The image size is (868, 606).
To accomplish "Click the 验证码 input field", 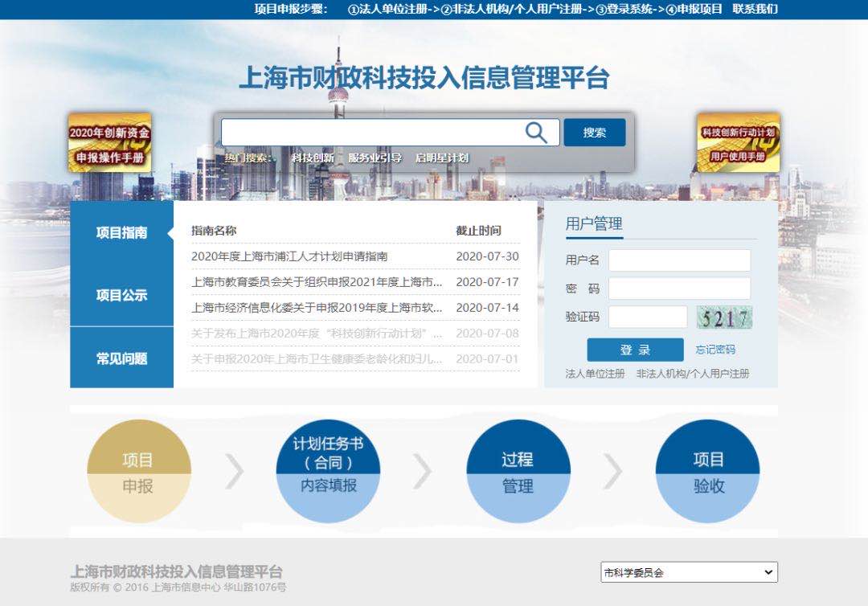I will pyautogui.click(x=649, y=317).
